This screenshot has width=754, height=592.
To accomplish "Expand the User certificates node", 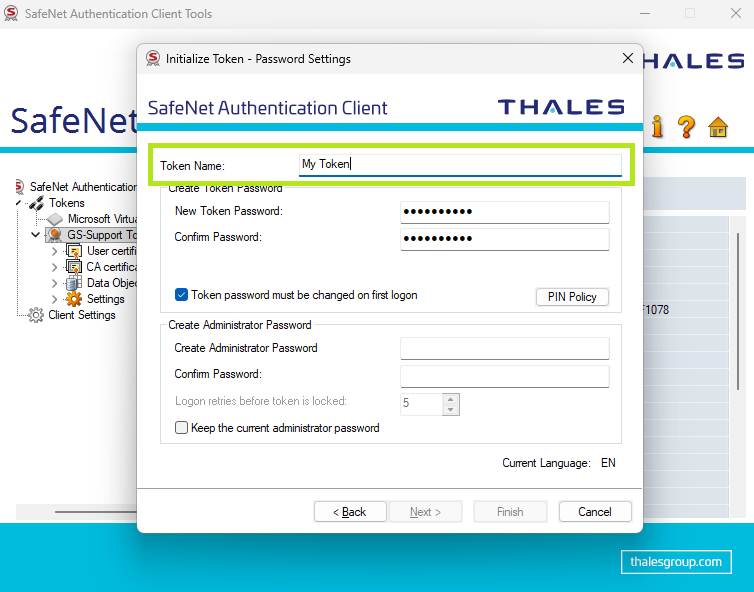I will pos(54,251).
